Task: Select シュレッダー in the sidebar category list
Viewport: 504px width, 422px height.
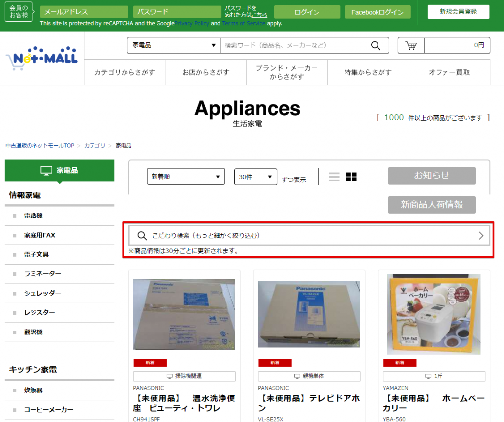Action: (x=42, y=293)
